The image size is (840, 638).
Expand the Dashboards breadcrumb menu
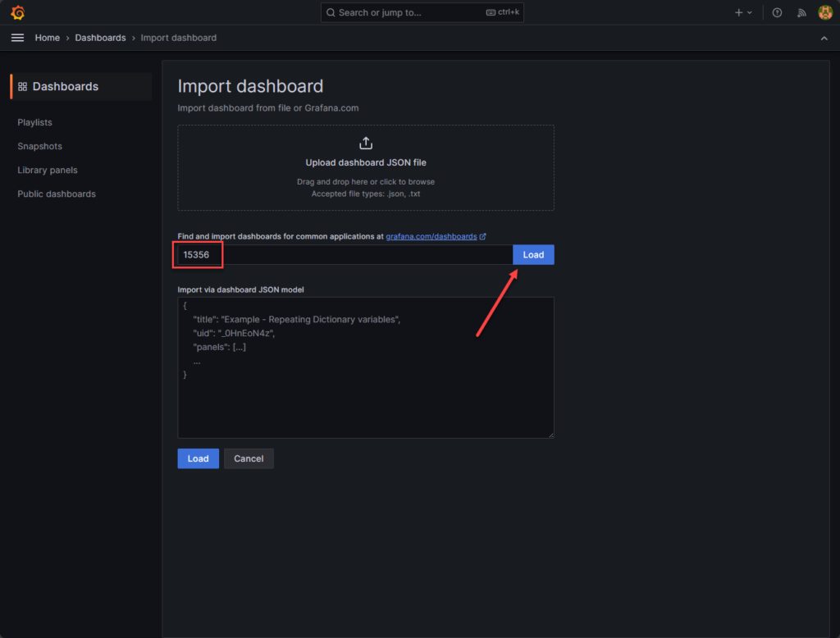point(100,38)
